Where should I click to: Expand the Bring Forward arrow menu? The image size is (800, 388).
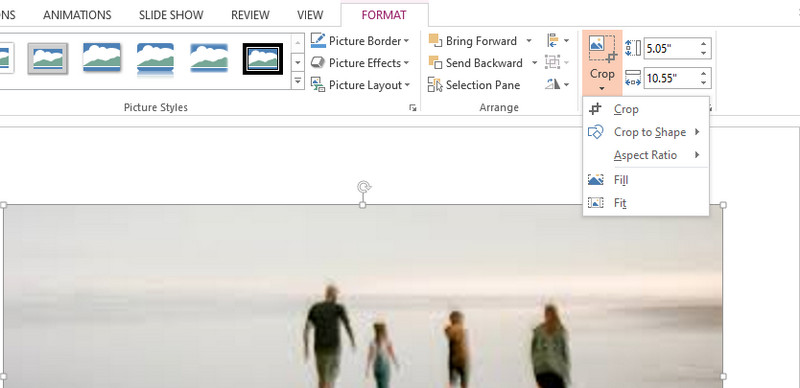(529, 41)
